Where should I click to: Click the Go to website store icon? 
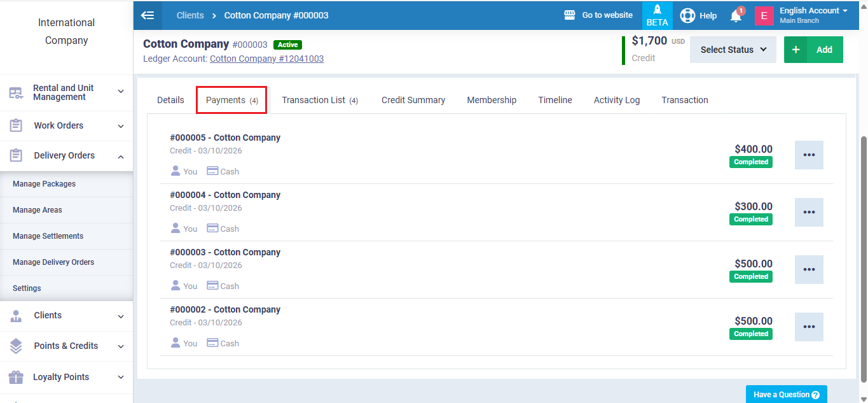click(570, 15)
